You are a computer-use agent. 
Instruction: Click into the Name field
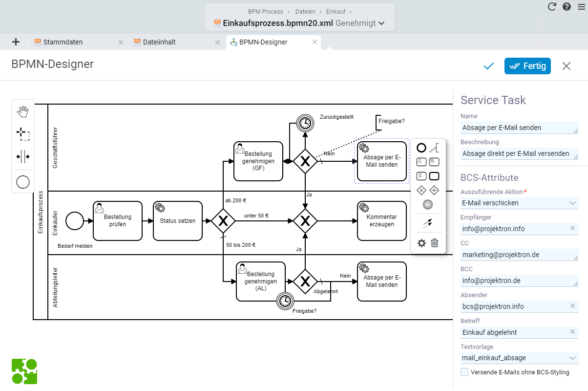520,128
